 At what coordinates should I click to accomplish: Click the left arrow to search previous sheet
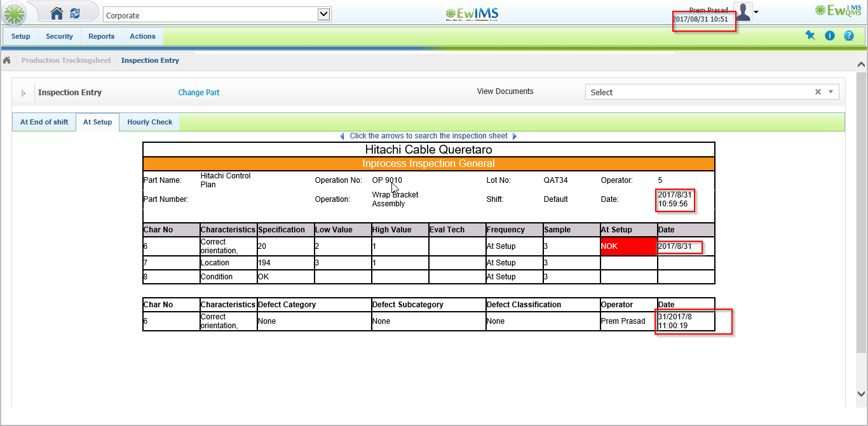point(342,136)
